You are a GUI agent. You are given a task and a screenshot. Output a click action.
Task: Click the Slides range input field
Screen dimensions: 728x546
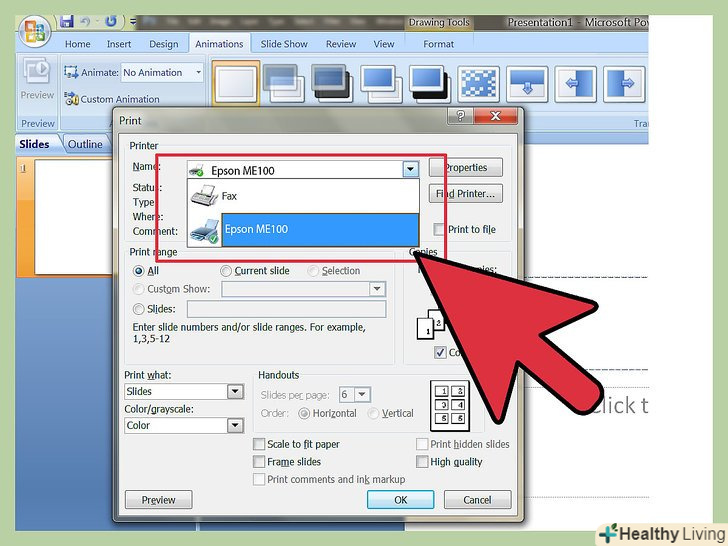tap(286, 309)
